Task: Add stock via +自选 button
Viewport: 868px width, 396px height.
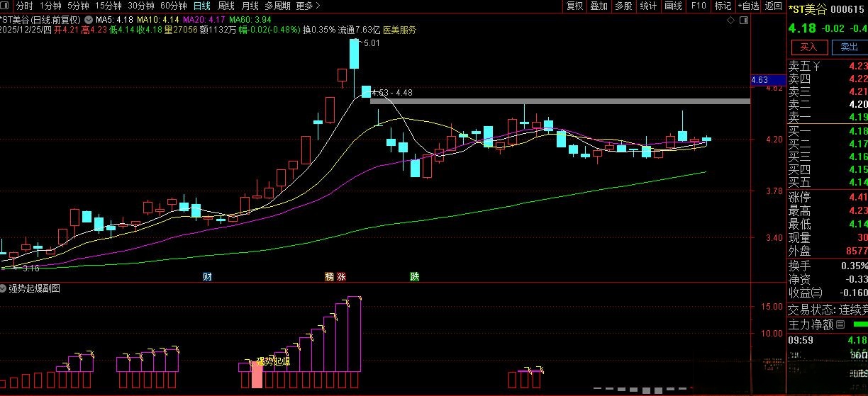Action: (747, 6)
